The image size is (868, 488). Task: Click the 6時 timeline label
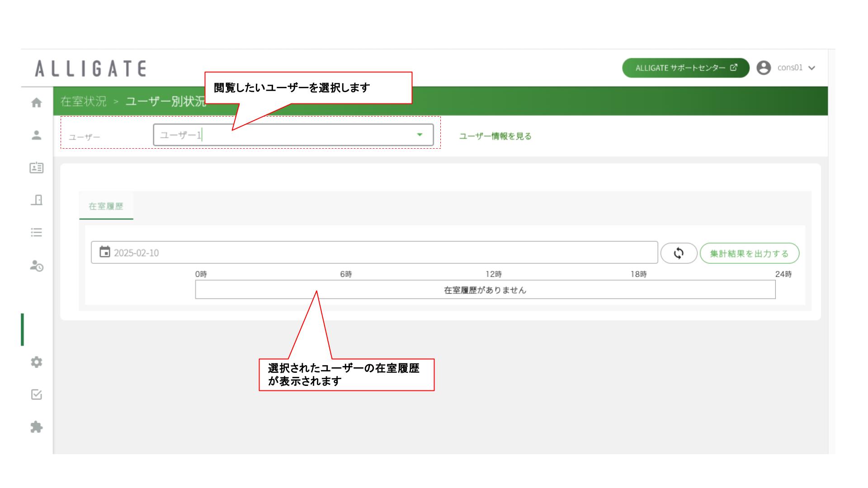click(x=346, y=274)
